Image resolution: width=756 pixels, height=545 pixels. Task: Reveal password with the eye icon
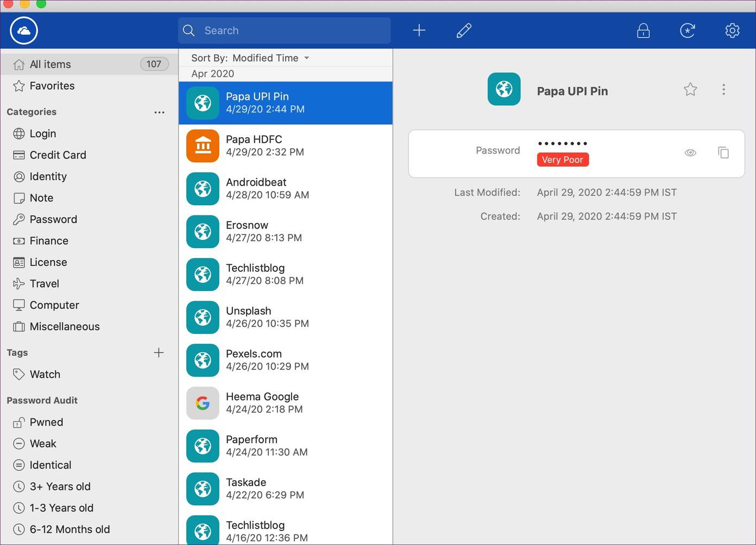(x=690, y=153)
